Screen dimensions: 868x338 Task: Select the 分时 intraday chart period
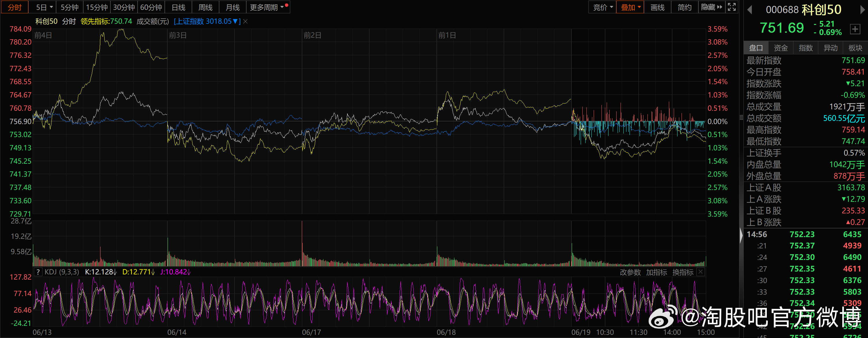[14, 7]
